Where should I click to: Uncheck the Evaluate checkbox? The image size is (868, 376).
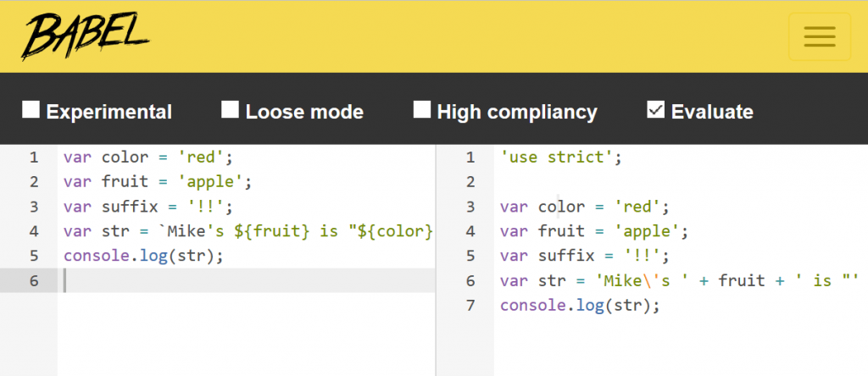click(655, 109)
